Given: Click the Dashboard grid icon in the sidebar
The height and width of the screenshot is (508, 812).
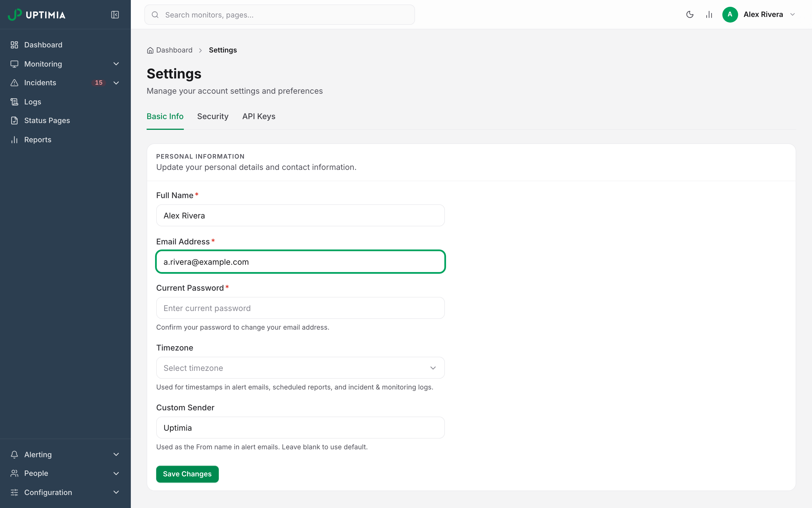Looking at the screenshot, I should tap(14, 45).
